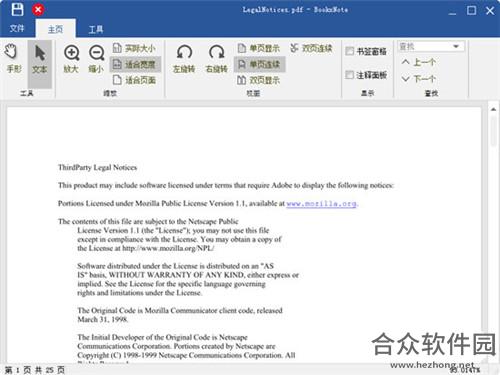Image resolution: width=500 pixels, height=375 pixels.
Task: Toggle the 注释面板 checkbox
Action: [349, 75]
